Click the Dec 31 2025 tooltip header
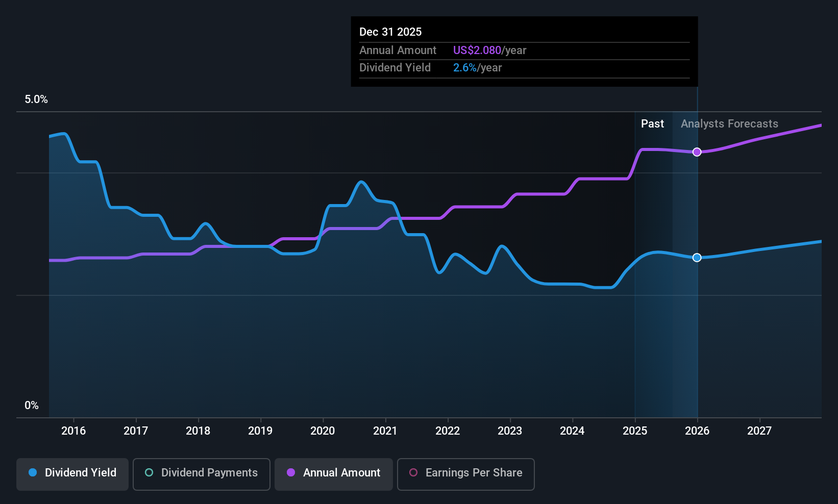This screenshot has width=838, height=504. pyautogui.click(x=390, y=32)
